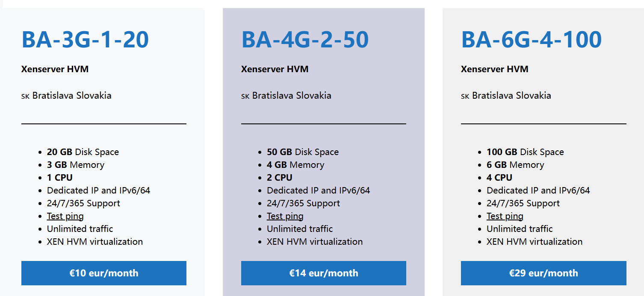
Task: Click Xenserver HVM label under BA-6G-4-100
Action: pos(494,69)
